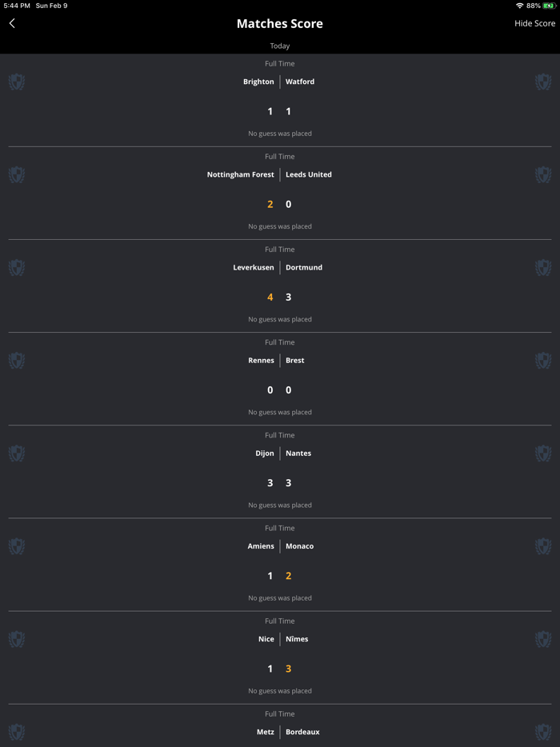Select the Nîmes team name
560x747 pixels.
coord(297,639)
